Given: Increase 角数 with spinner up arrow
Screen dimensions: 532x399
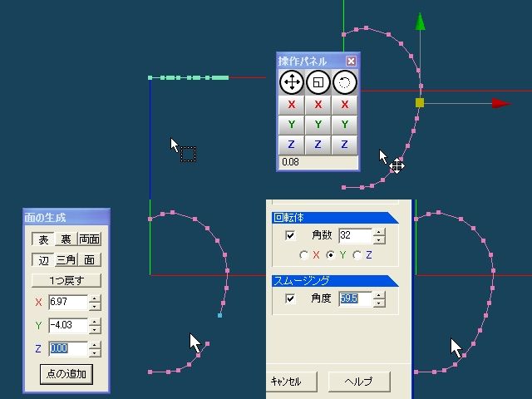Looking at the screenshot, I should click(x=379, y=232).
